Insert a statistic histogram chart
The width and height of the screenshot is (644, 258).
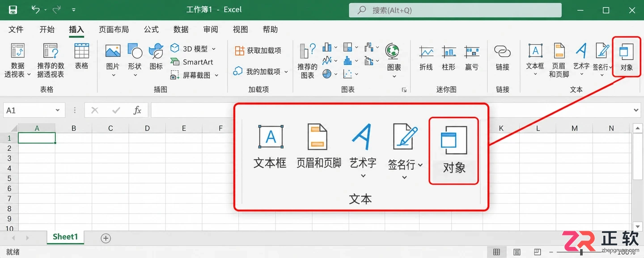click(x=347, y=60)
